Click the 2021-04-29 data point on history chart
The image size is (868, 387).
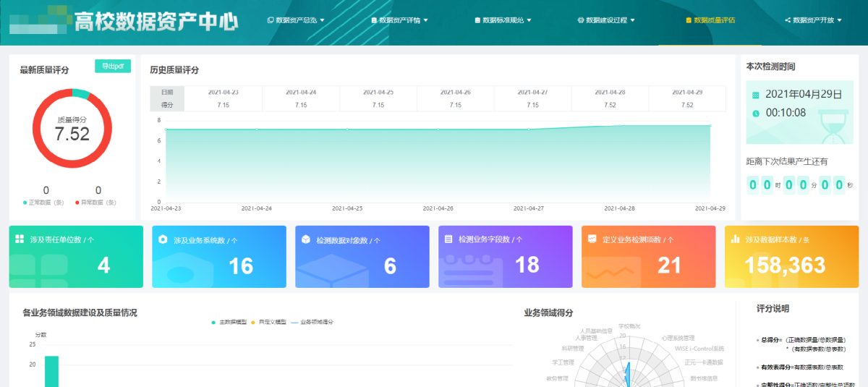pos(710,126)
